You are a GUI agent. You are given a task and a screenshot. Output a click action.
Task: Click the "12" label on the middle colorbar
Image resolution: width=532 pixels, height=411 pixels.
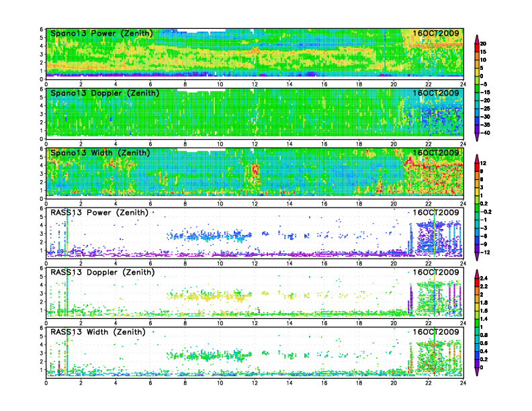coord(483,163)
